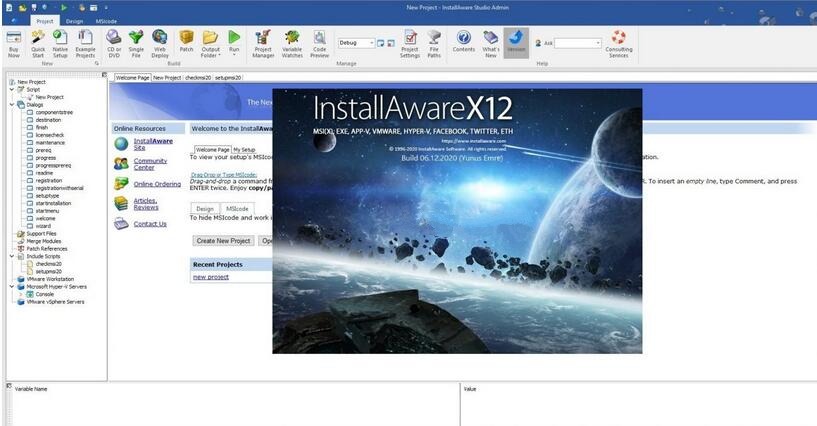Switch to the Design ribbon tab
The image size is (817, 426).
(x=75, y=21)
